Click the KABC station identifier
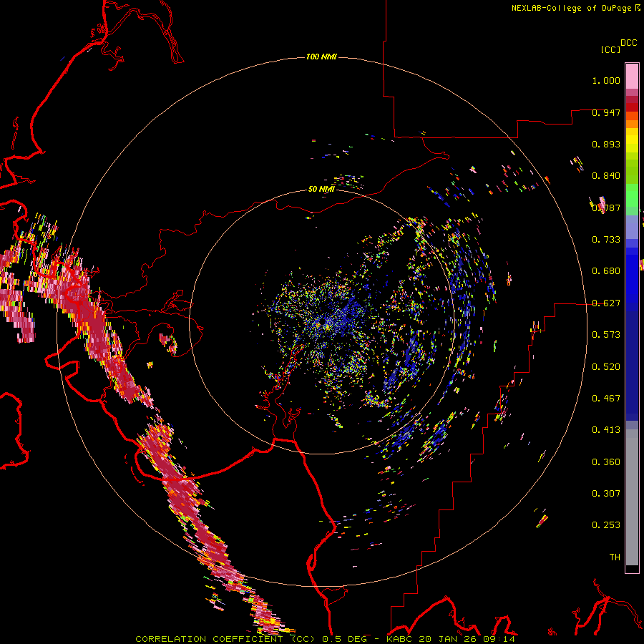This screenshot has height=644, width=644. point(399,639)
